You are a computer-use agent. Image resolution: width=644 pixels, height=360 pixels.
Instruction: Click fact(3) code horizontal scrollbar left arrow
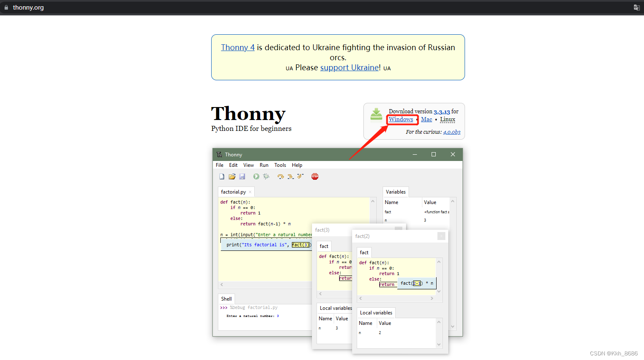[x=320, y=294]
